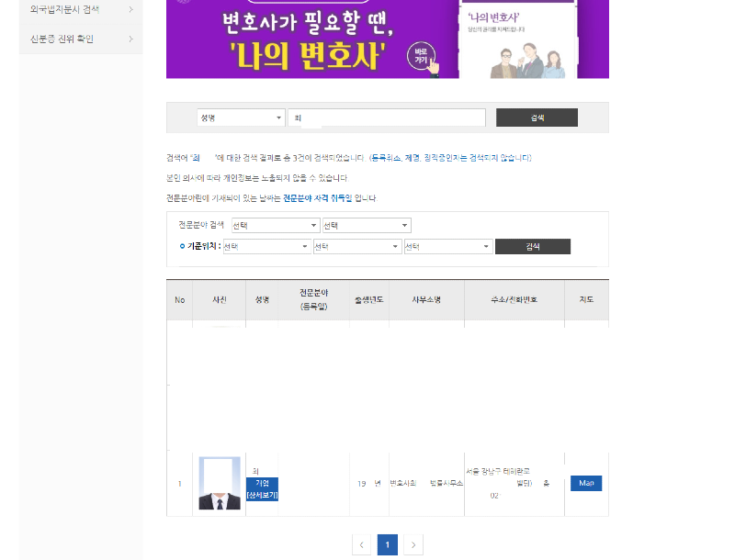Open the first 기준위치 선택 dropdown
This screenshot has width=735, height=560.
[265, 246]
